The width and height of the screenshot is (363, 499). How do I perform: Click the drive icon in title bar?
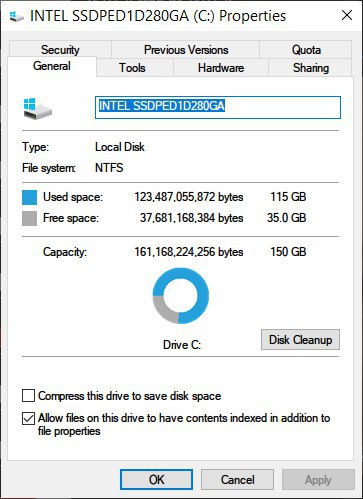pos(16,16)
